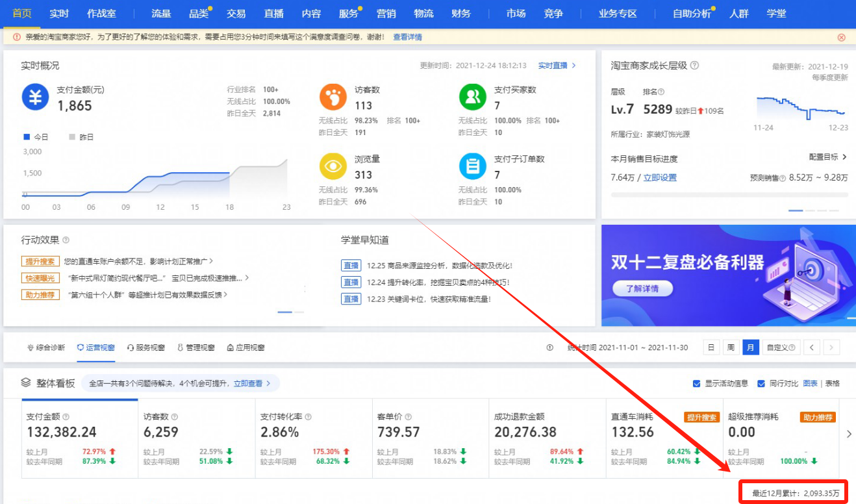Screen dimensions: 856x504
Task: Click the blue yen payment amount icon
Action: (36, 97)
